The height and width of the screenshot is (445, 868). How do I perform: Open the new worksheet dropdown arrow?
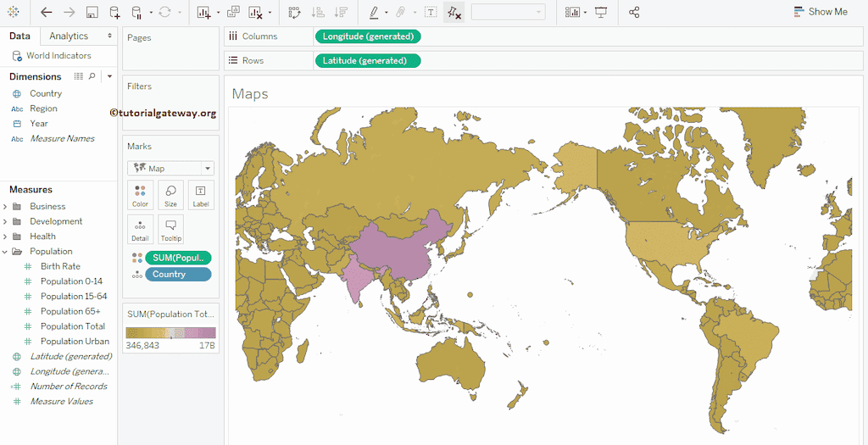tap(218, 12)
